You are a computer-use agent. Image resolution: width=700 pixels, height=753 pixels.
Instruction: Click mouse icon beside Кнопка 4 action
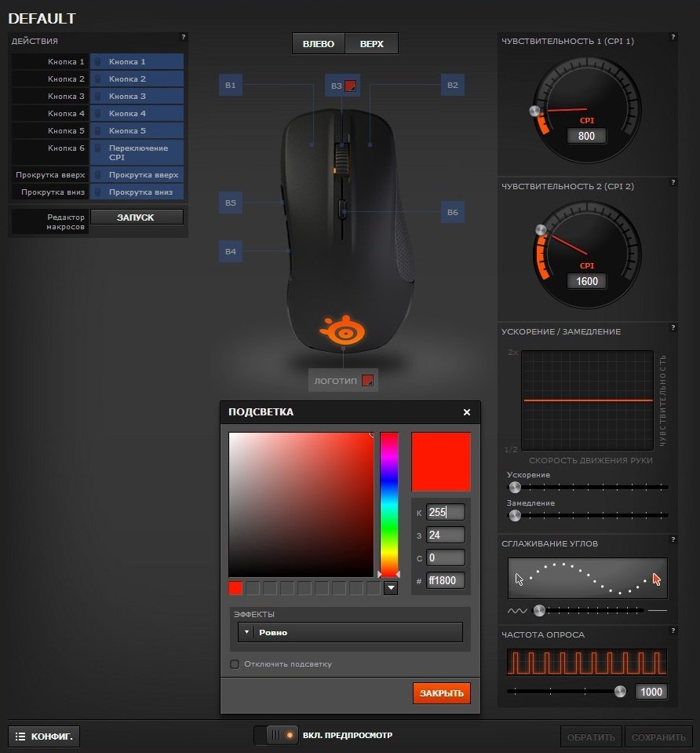click(98, 113)
